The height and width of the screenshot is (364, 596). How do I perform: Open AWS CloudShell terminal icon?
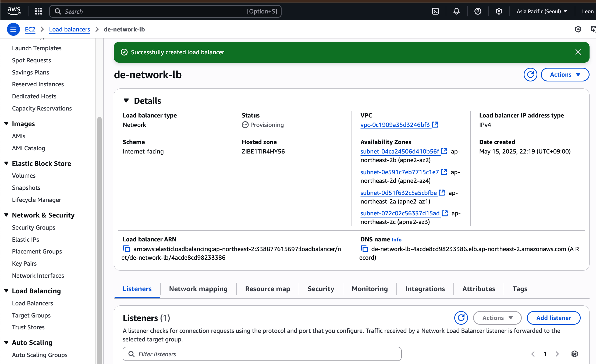click(435, 11)
